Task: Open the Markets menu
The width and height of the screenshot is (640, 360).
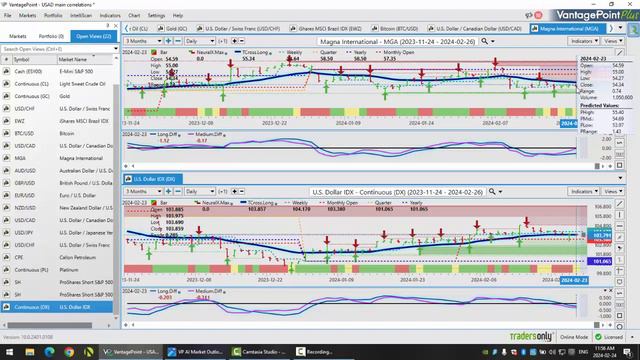Action: (x=27, y=15)
